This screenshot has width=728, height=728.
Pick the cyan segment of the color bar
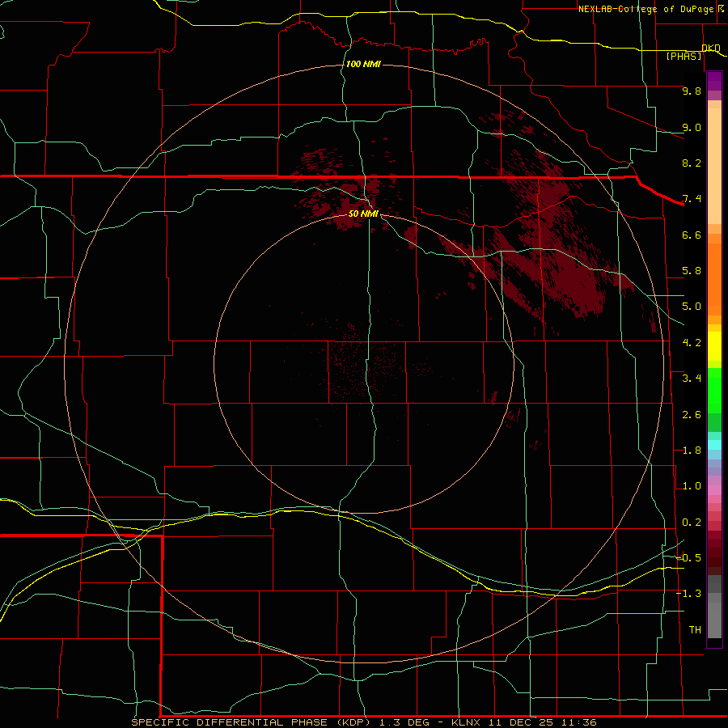coord(714,445)
